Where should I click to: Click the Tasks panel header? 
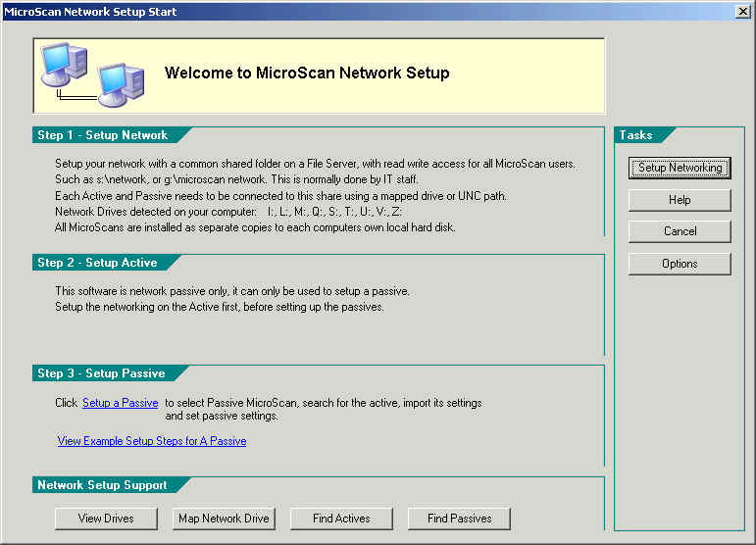[x=635, y=135]
